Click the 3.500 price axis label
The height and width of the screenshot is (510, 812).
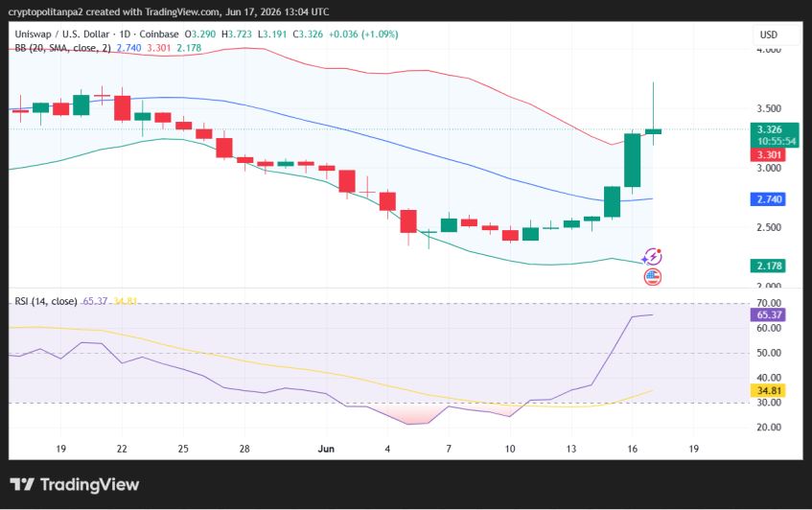(769, 108)
